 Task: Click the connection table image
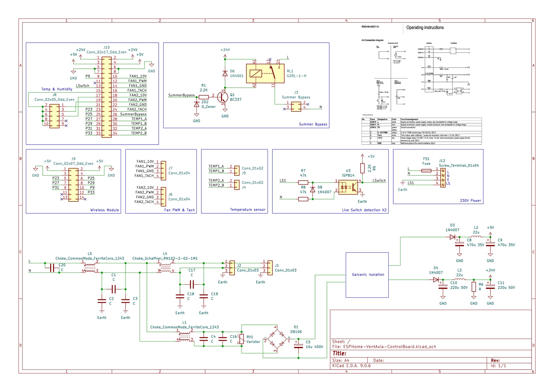(x=421, y=131)
